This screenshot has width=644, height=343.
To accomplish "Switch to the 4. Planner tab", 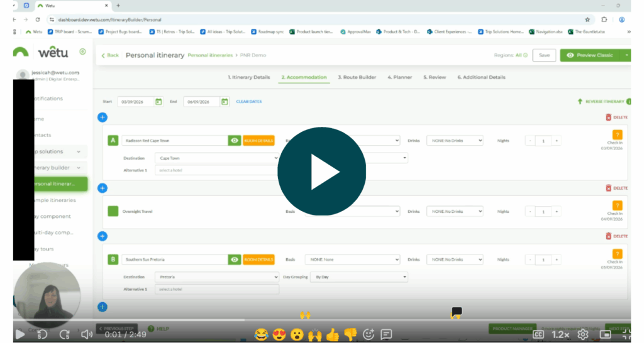I will (x=399, y=77).
